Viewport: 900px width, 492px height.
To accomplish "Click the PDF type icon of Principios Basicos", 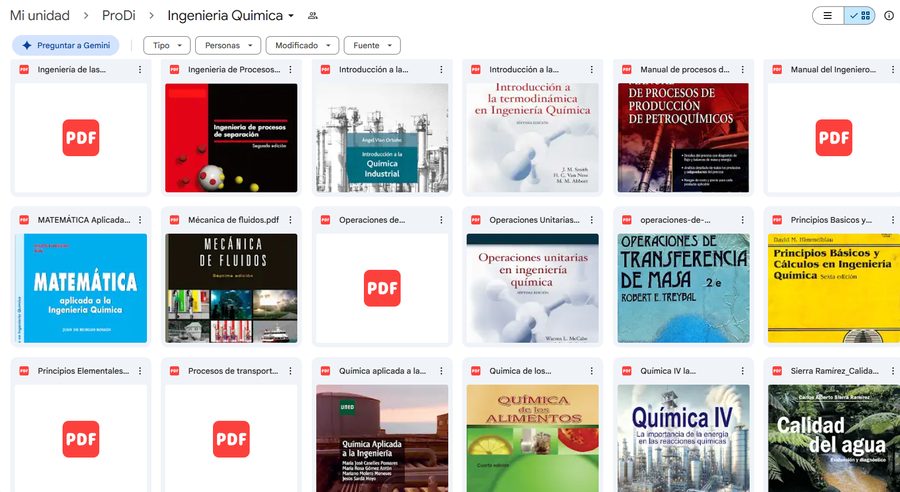I will point(777,220).
